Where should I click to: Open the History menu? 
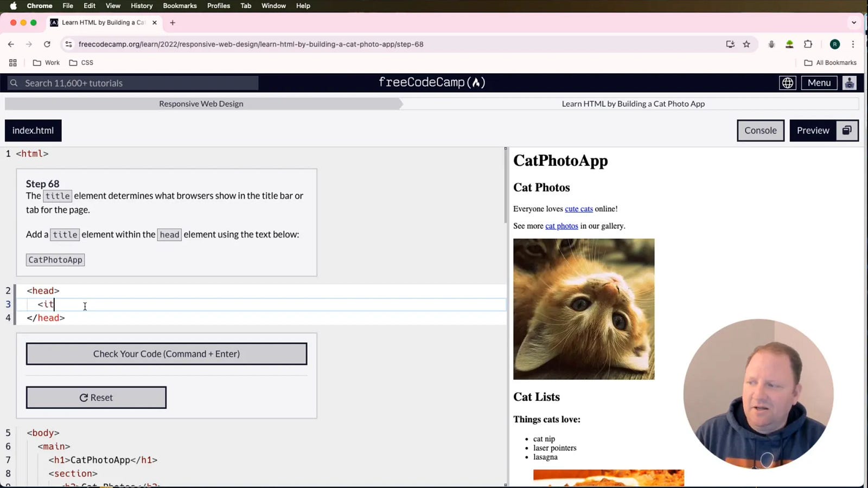click(x=142, y=6)
